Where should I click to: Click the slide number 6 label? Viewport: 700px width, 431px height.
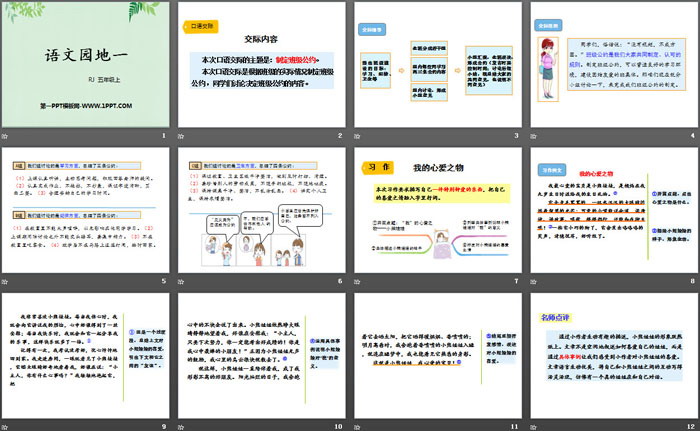340,281
